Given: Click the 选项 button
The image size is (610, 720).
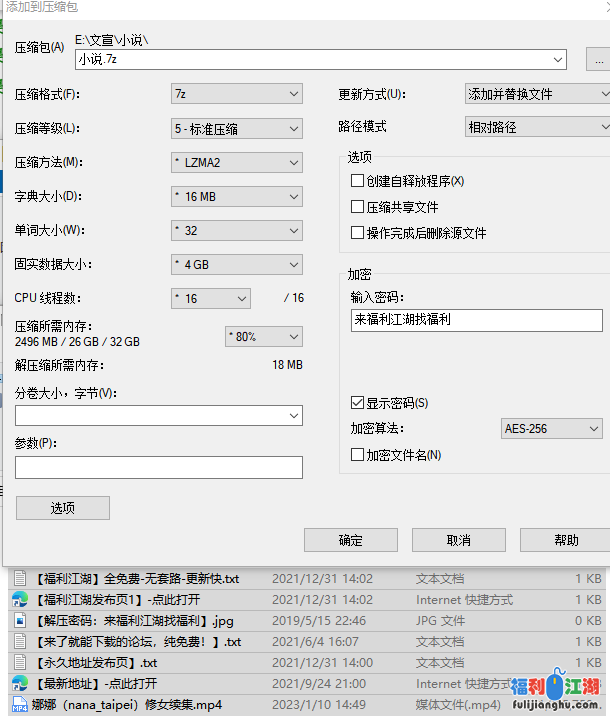Looking at the screenshot, I should [x=62, y=508].
